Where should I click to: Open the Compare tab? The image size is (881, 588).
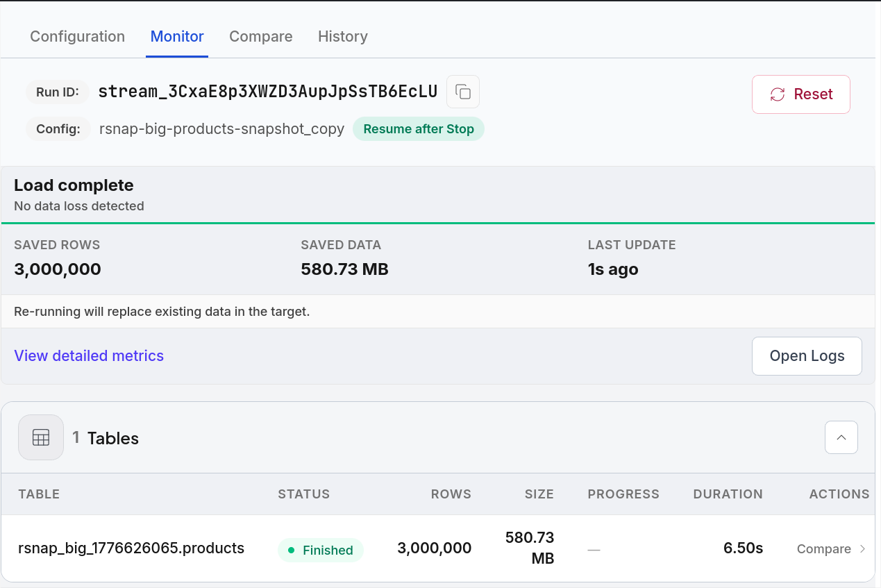point(261,36)
